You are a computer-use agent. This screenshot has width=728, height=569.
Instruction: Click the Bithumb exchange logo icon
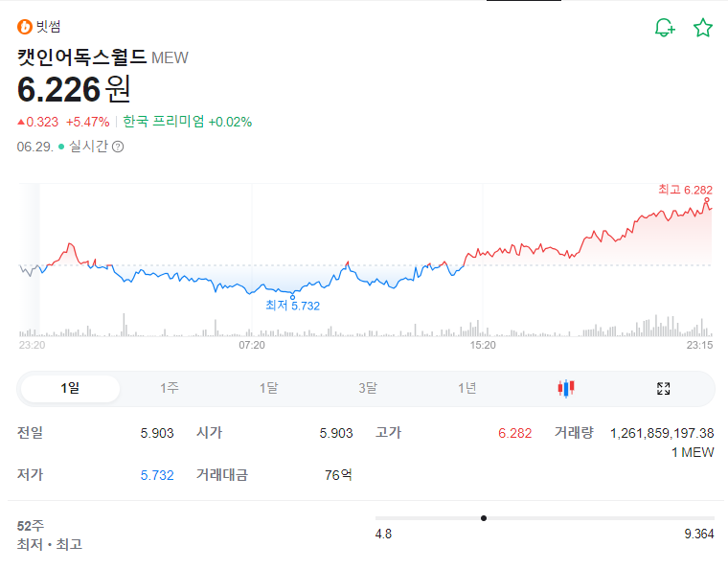coord(25,27)
